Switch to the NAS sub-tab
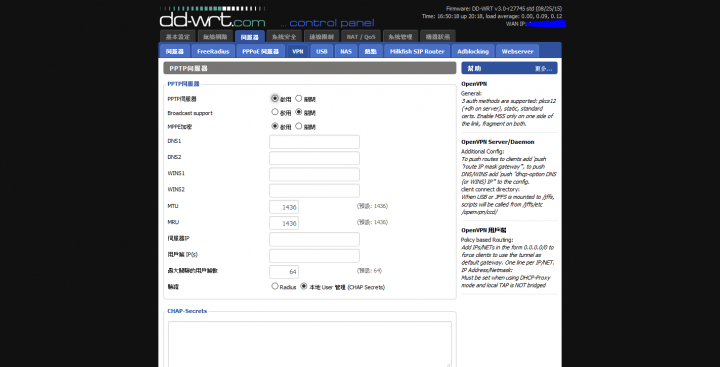The image size is (720, 367). coord(346,51)
